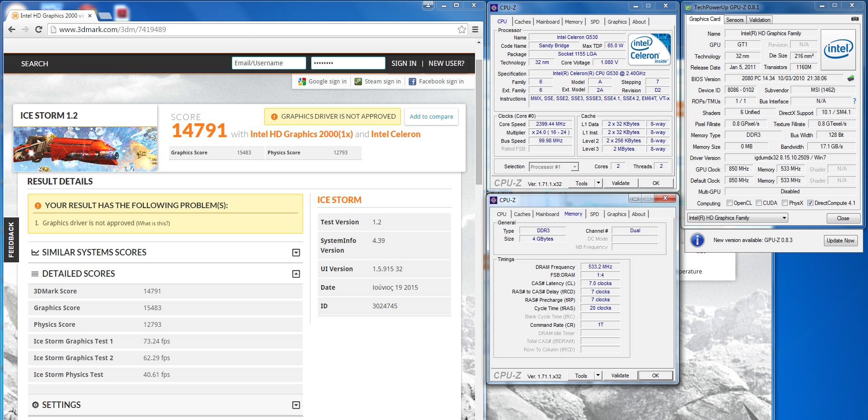Screen dimensions: 868x420
Task: Toggle the PhysX checkbox in GPU-Z
Action: pos(785,203)
